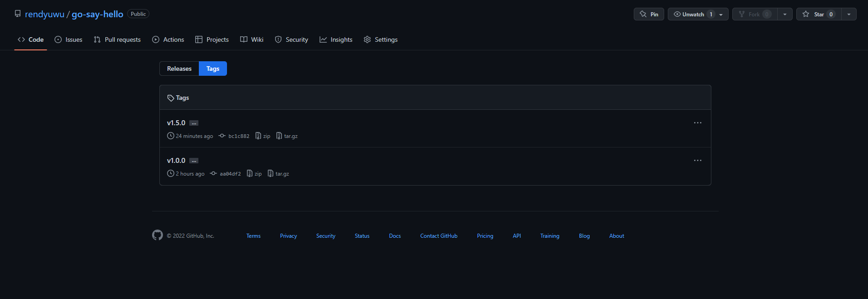The height and width of the screenshot is (299, 868).
Task: Download v1.0.0 zip archive
Action: pyautogui.click(x=254, y=174)
